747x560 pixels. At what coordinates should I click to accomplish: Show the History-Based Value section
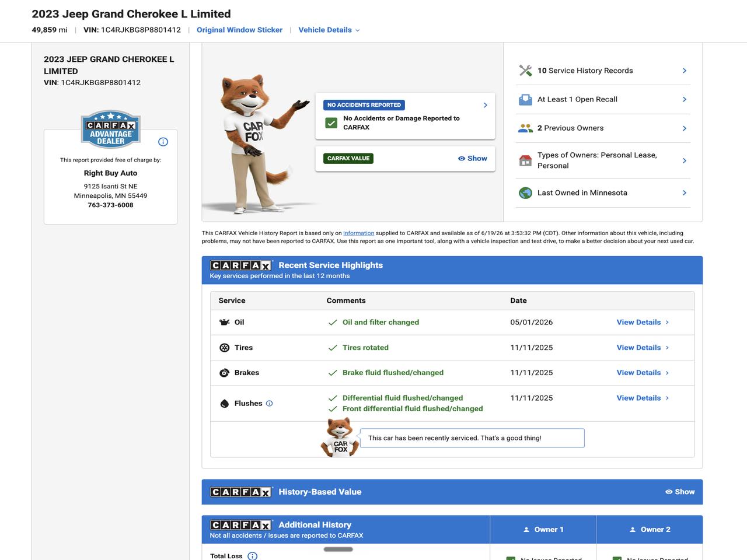click(680, 492)
